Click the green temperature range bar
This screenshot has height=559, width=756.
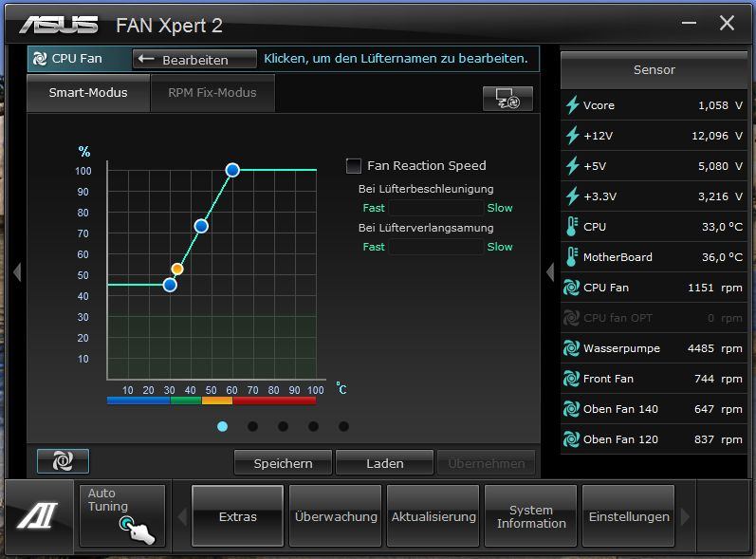click(186, 401)
